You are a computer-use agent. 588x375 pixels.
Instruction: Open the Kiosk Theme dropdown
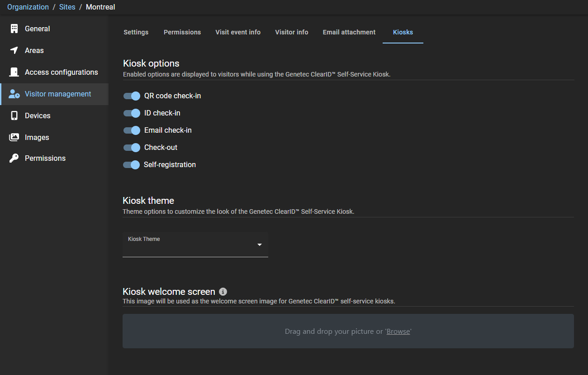[195, 245]
